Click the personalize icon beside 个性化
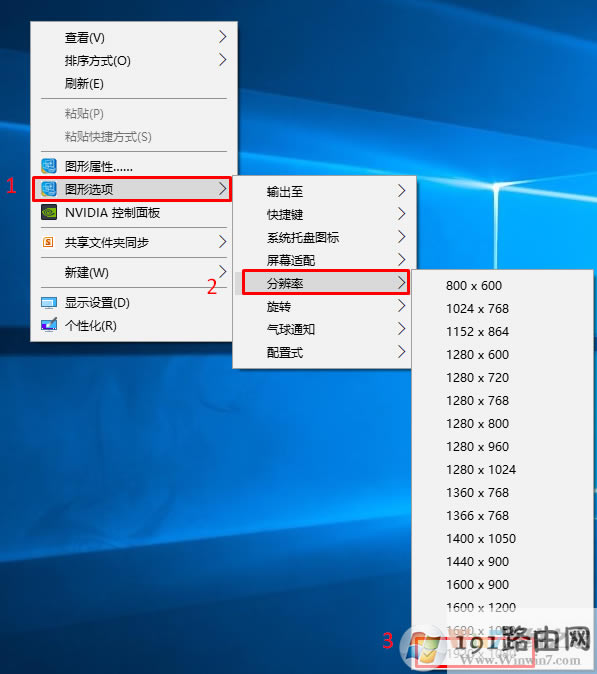 (x=49, y=325)
